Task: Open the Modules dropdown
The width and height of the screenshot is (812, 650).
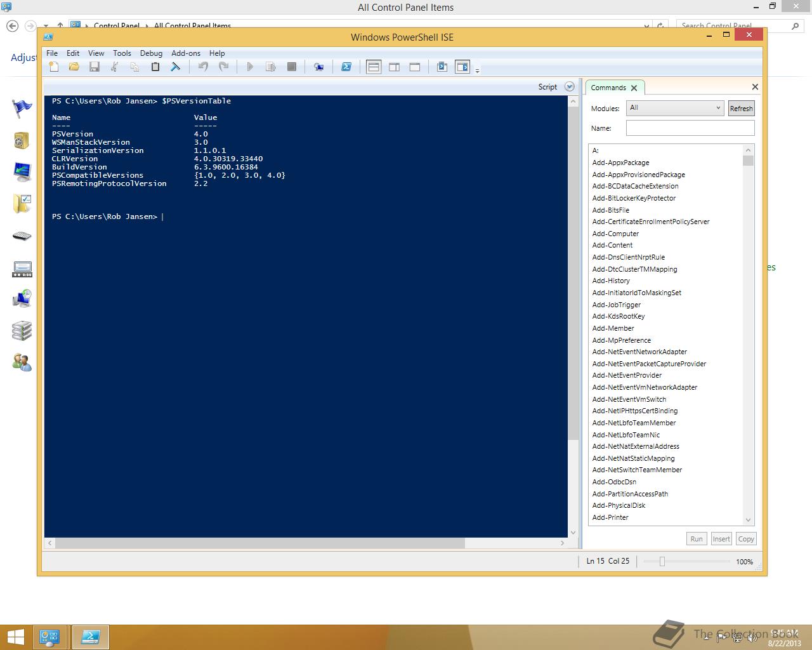Action: (x=675, y=108)
